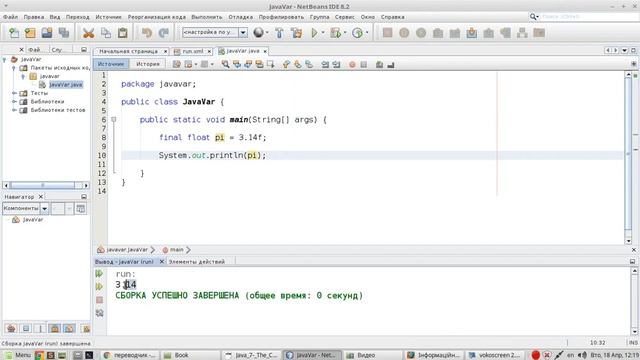The height and width of the screenshot is (360, 640).
Task: Switch to the run.xml editor tab
Action: pyautogui.click(x=193, y=51)
